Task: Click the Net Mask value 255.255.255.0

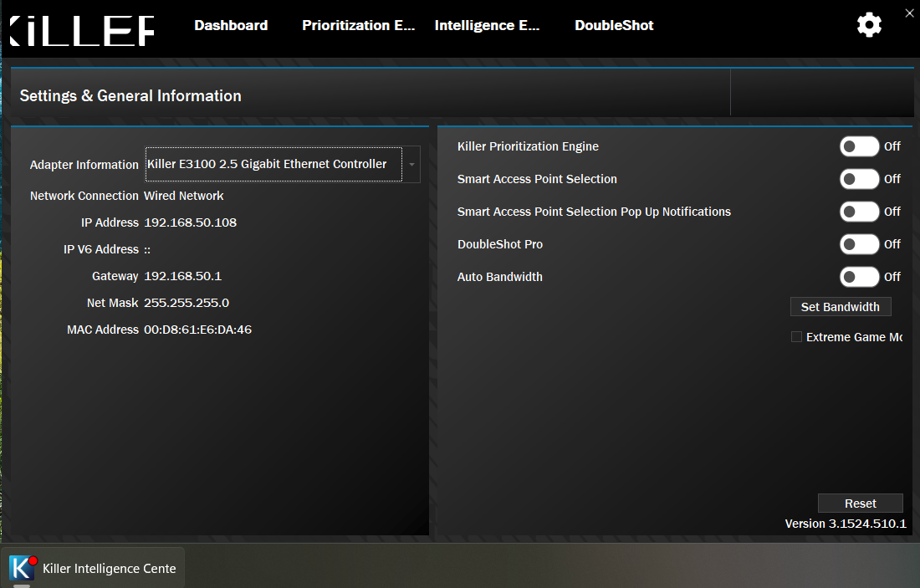Action: tap(187, 303)
